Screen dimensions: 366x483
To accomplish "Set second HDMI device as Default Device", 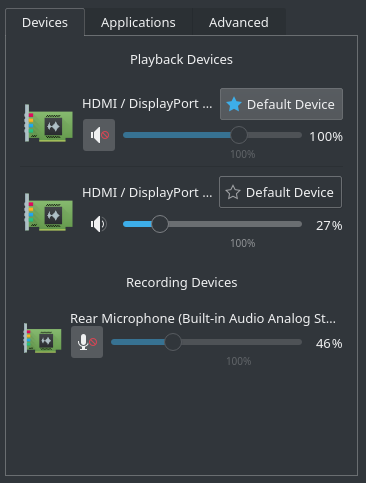I will (280, 192).
